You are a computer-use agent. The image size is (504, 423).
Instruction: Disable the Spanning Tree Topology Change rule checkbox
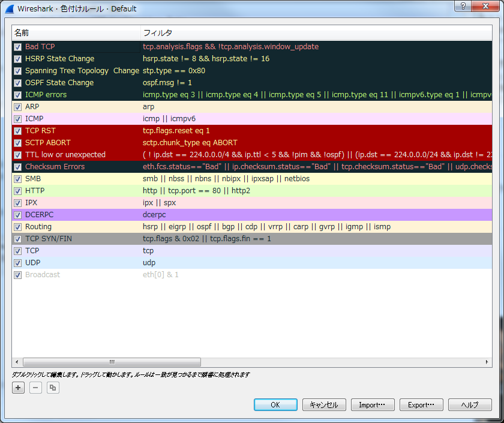pyautogui.click(x=17, y=71)
